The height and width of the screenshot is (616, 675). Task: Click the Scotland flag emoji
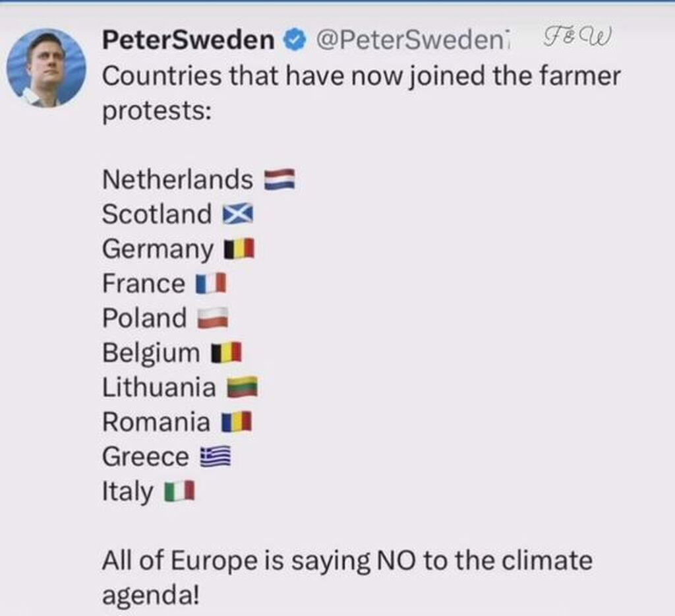click(238, 214)
